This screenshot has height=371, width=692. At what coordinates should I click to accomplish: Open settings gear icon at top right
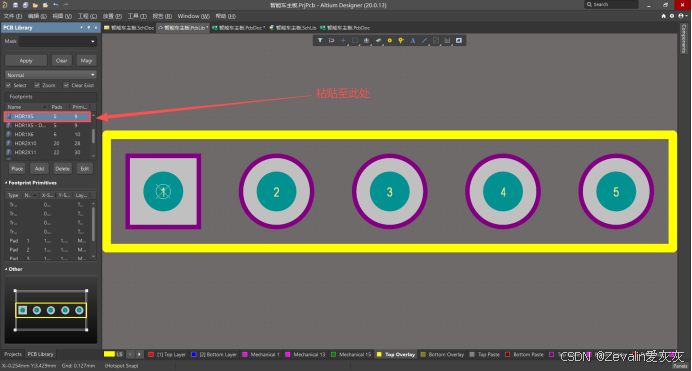[x=672, y=16]
